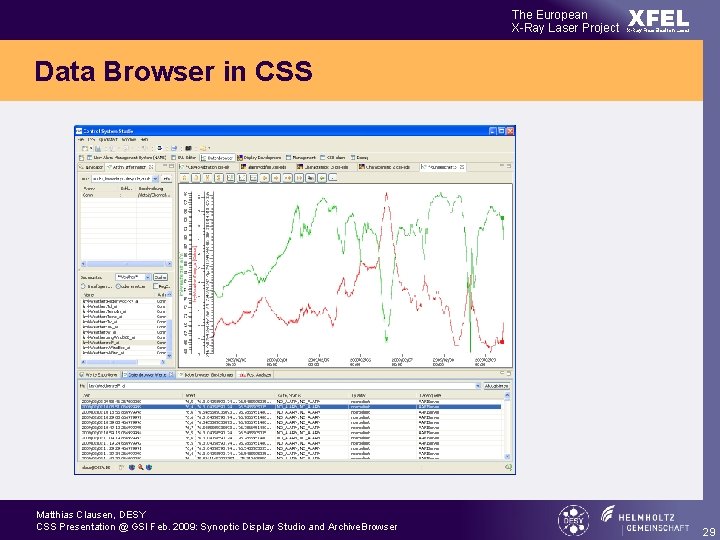Open the Data Browser Einstellungen tab
The height and width of the screenshot is (540, 720).
(x=206, y=375)
